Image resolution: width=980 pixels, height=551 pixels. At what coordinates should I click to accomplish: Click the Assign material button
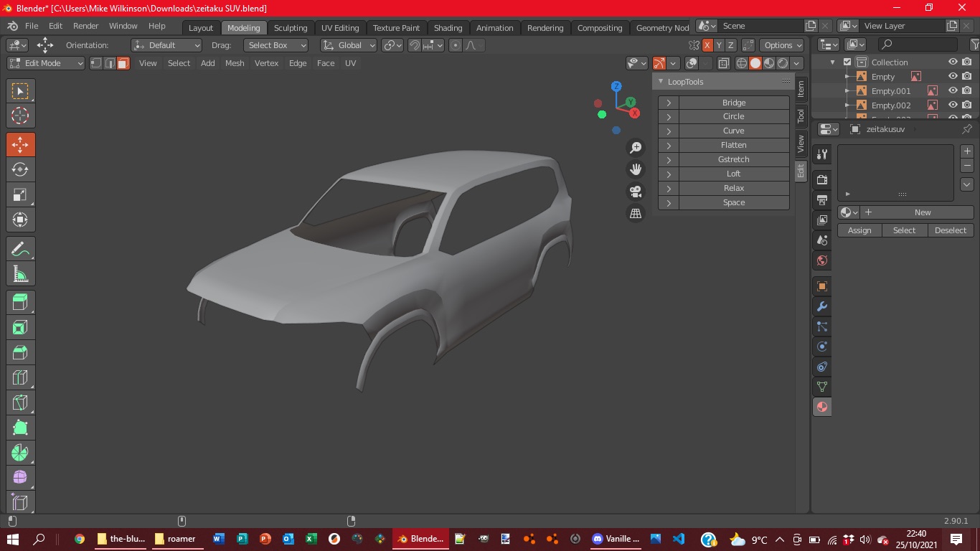point(859,230)
